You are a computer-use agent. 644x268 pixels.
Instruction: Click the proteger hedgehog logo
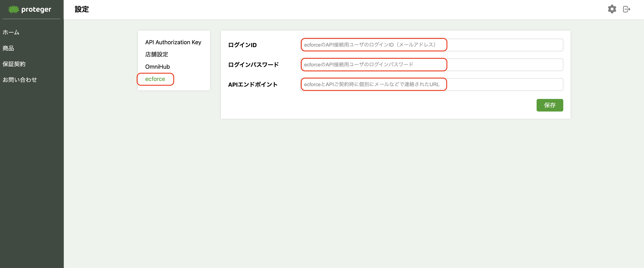pyautogui.click(x=14, y=10)
